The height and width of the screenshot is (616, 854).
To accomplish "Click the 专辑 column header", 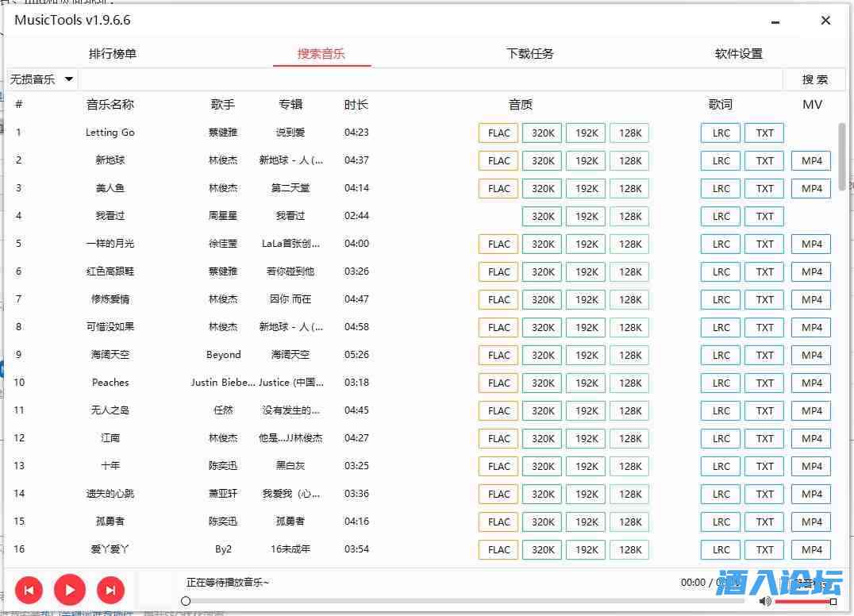I will click(x=290, y=105).
